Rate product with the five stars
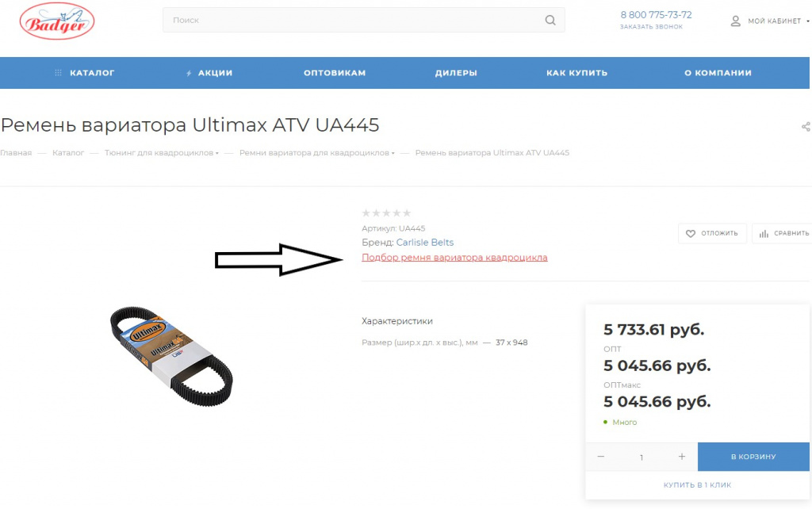 coord(386,212)
